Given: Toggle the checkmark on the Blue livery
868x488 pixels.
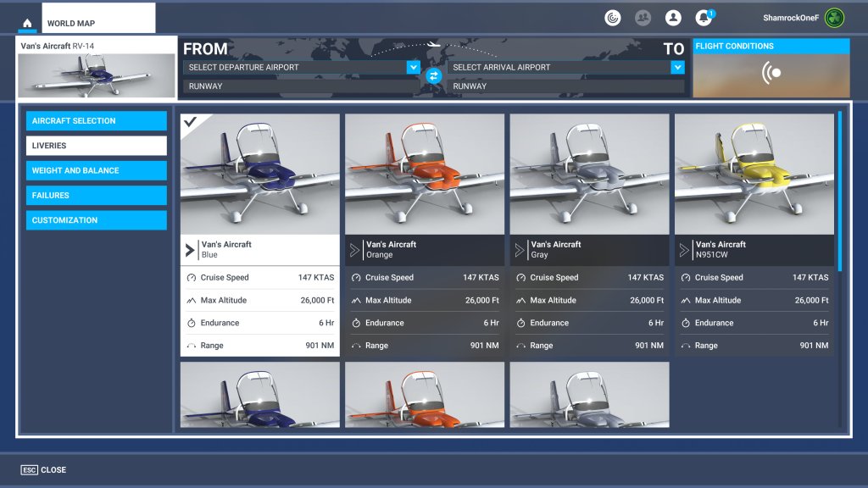Looking at the screenshot, I should coord(191,123).
